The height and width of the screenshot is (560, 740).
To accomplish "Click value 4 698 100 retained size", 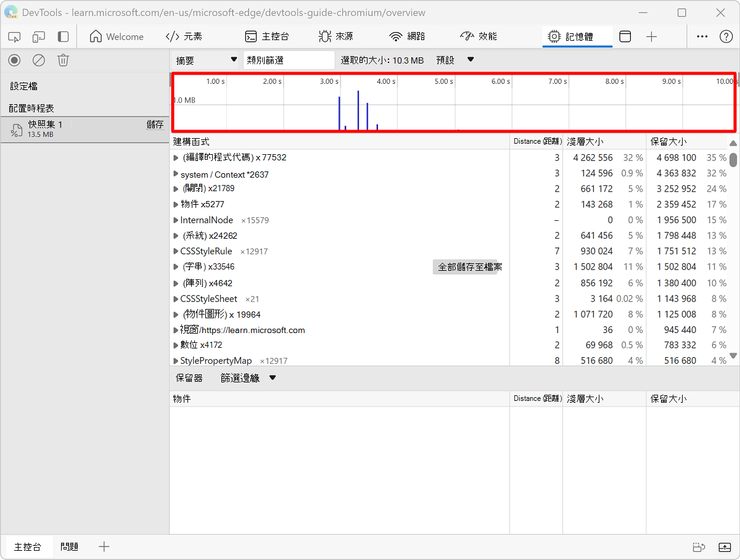I will point(676,158).
